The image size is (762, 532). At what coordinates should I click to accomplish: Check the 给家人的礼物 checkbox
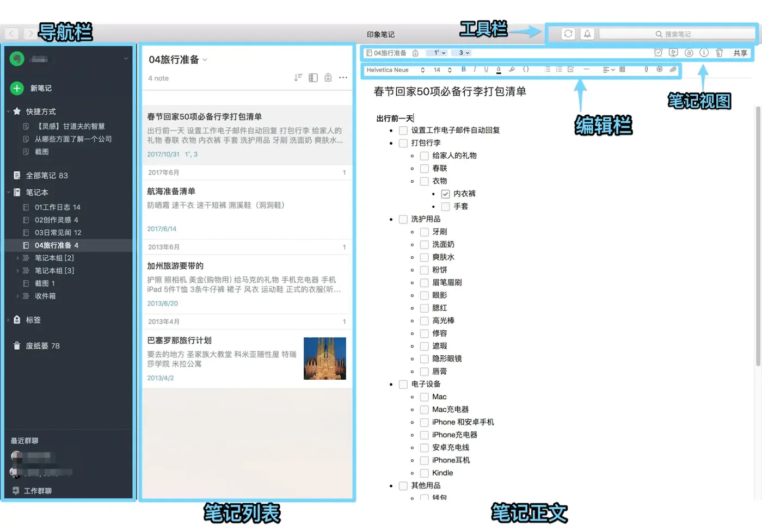(425, 156)
